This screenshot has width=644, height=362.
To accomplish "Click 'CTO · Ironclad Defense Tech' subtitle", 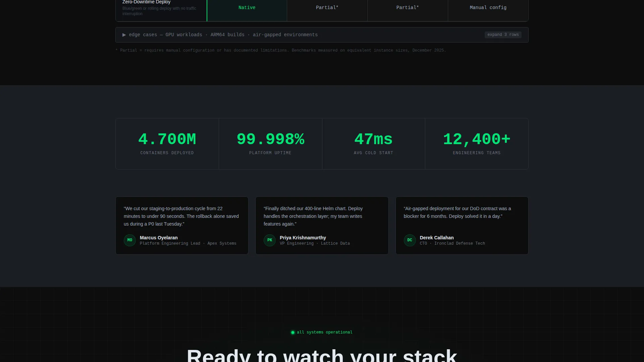I will click(x=452, y=244).
